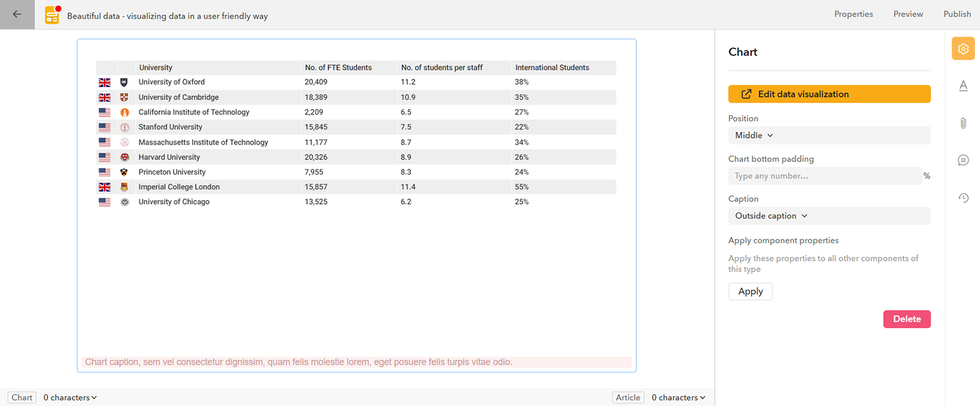Click the 6.2 students per staff cell
The height and width of the screenshot is (406, 980).
pos(406,202)
